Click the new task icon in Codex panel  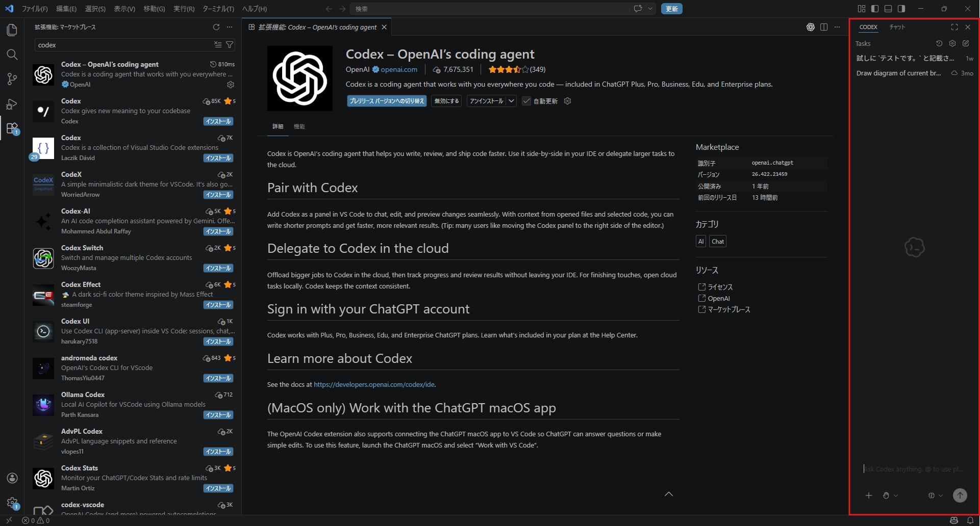click(x=966, y=43)
